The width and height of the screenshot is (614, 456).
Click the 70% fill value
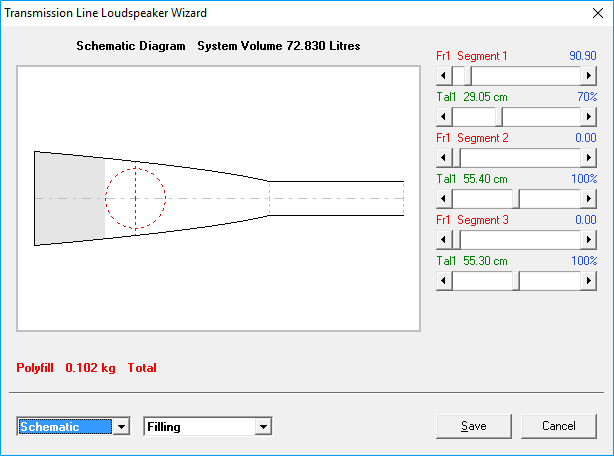click(587, 97)
